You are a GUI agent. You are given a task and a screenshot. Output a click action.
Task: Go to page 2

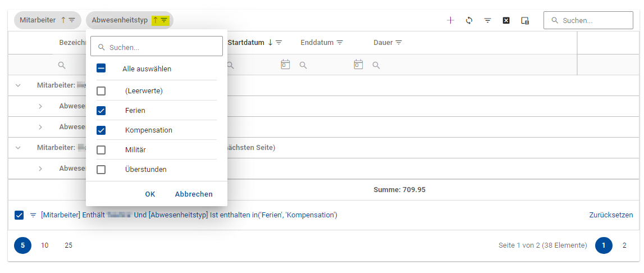624,245
